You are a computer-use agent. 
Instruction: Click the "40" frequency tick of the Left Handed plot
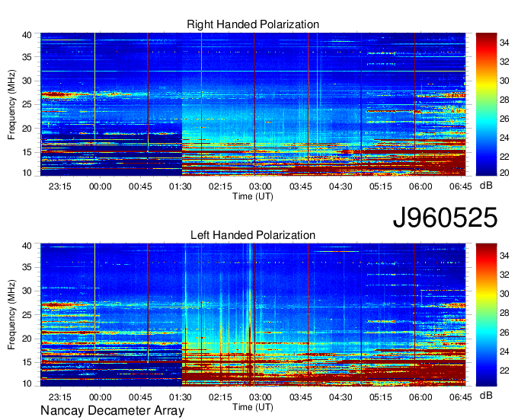tap(27, 246)
